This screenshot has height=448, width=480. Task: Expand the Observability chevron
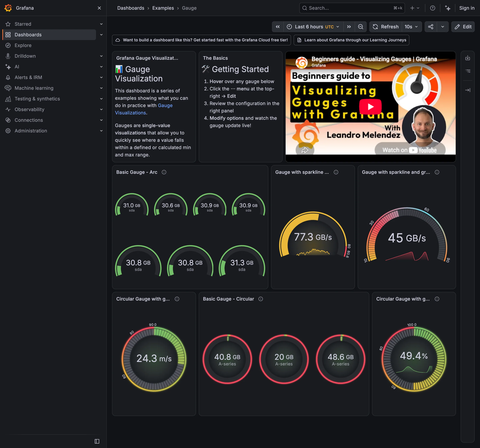(101, 109)
